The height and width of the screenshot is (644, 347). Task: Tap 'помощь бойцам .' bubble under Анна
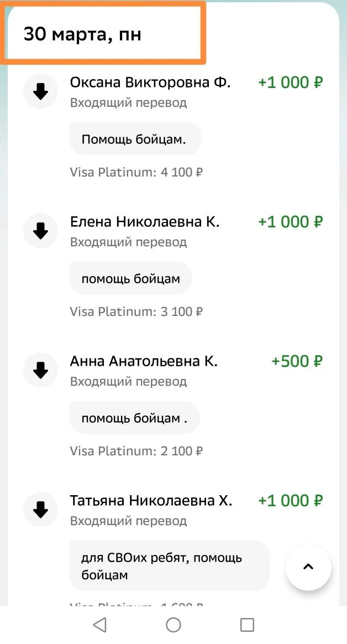[134, 418]
